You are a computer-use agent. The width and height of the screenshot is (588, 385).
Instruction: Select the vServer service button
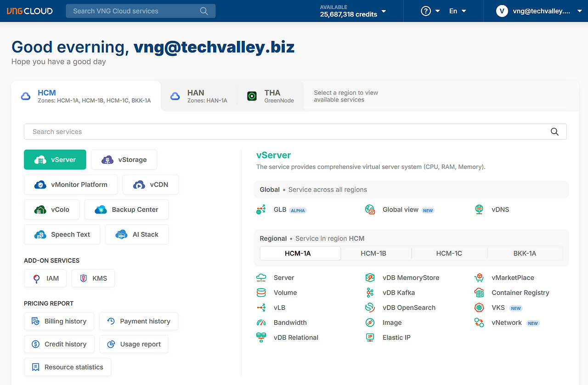click(x=55, y=160)
